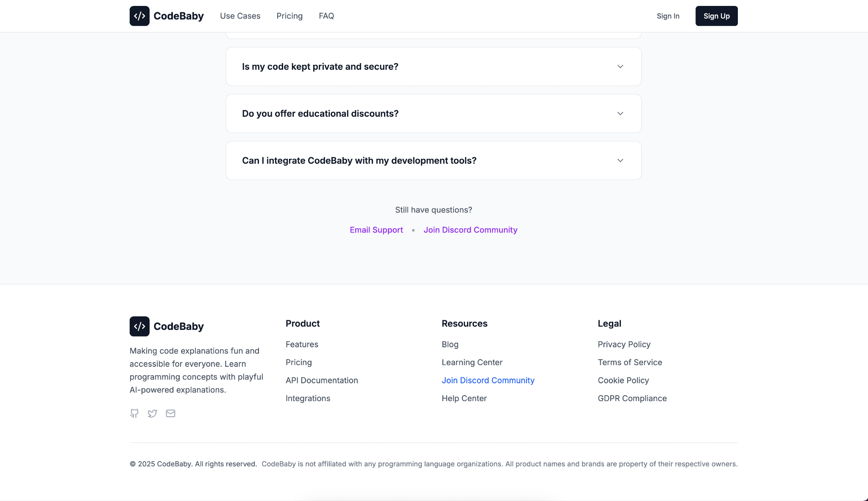Click purple Join Discord Community link under questions
Viewport: 868px width, 501px height.
[470, 230]
